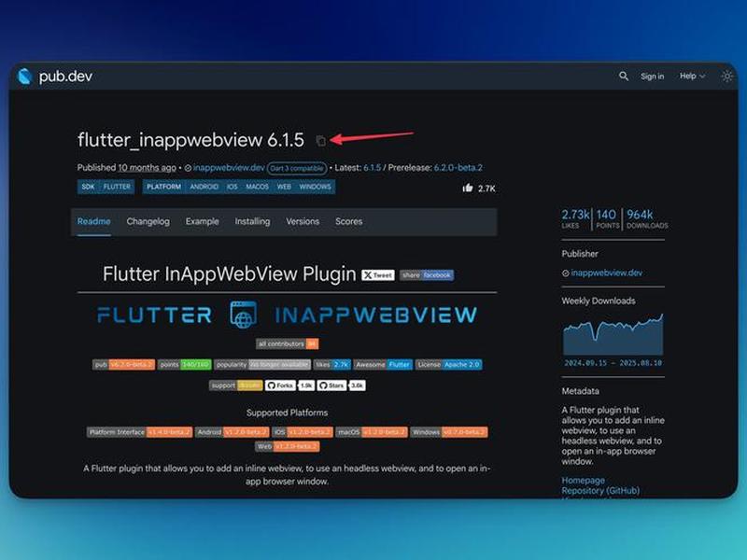Expand the Help dropdown menu
Viewport: 747px width, 560px height.
click(x=692, y=76)
